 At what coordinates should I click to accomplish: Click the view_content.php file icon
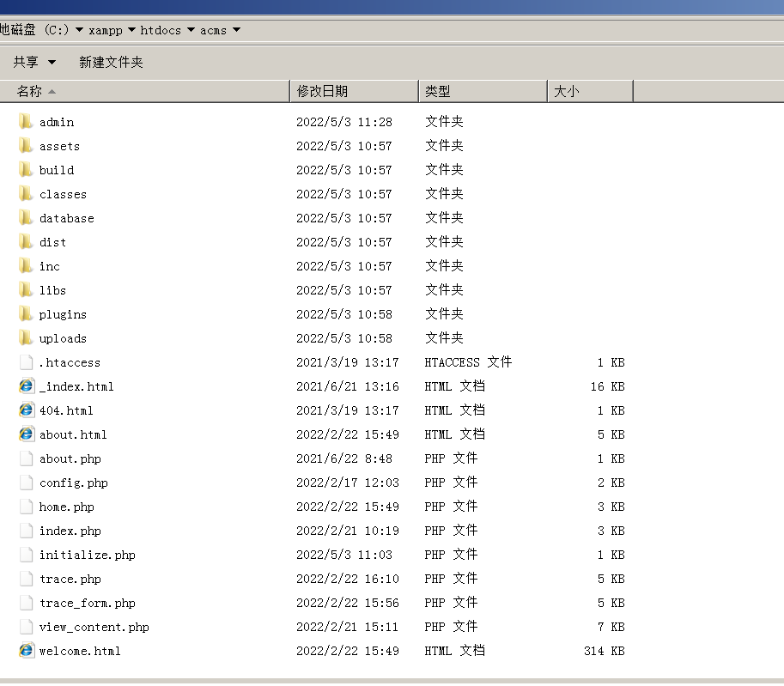[x=26, y=626]
